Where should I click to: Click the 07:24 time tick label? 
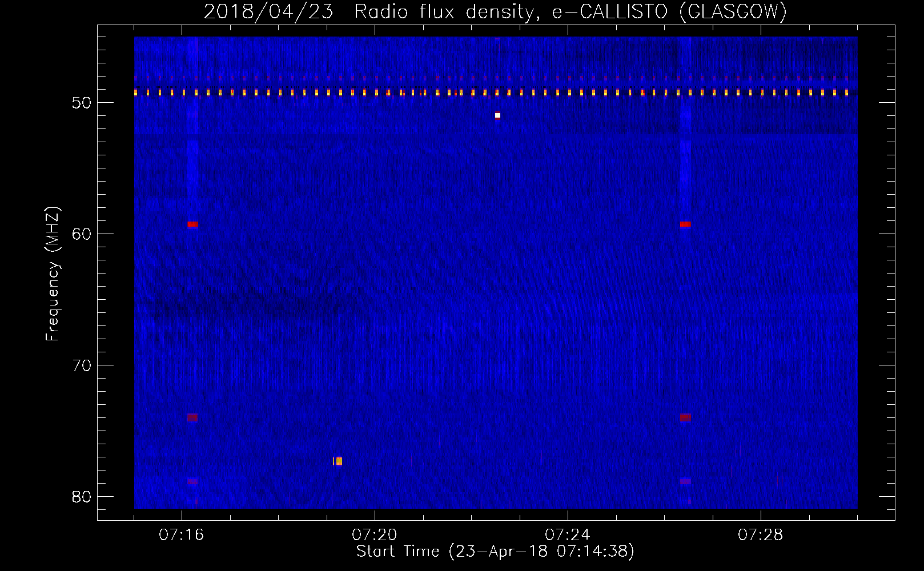pyautogui.click(x=568, y=534)
